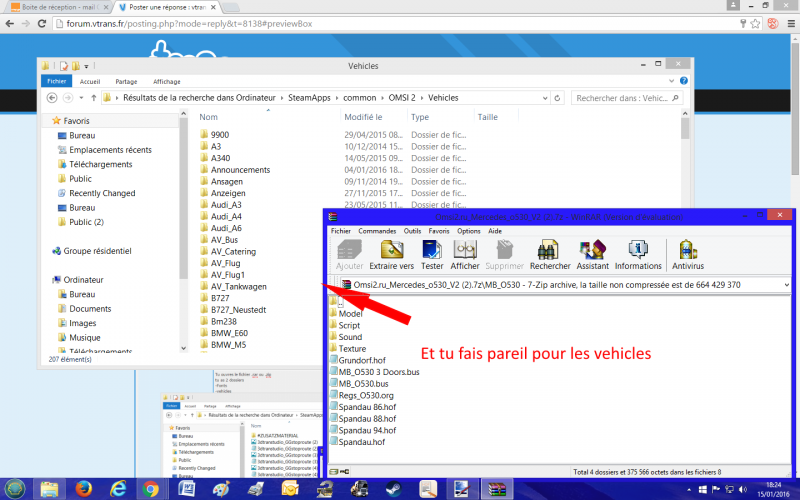Open the Options menu in WinRAR
800x500 pixels.
(x=468, y=231)
